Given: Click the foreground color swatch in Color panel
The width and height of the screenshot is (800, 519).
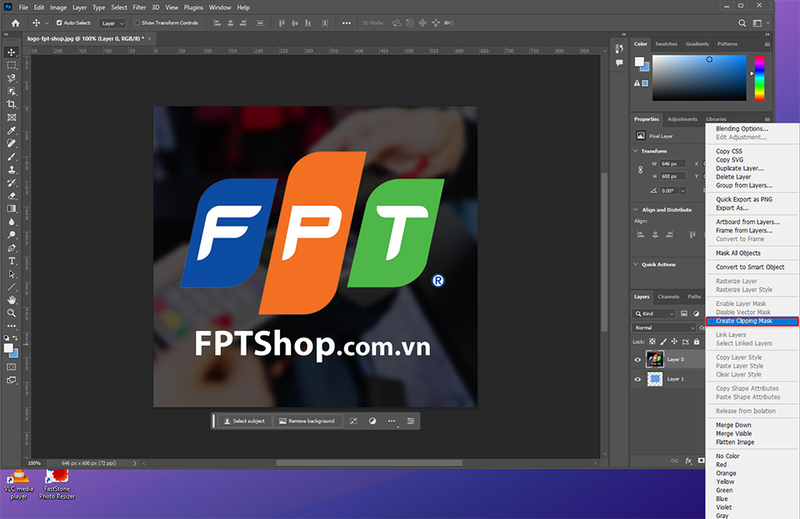Looking at the screenshot, I should point(639,62).
